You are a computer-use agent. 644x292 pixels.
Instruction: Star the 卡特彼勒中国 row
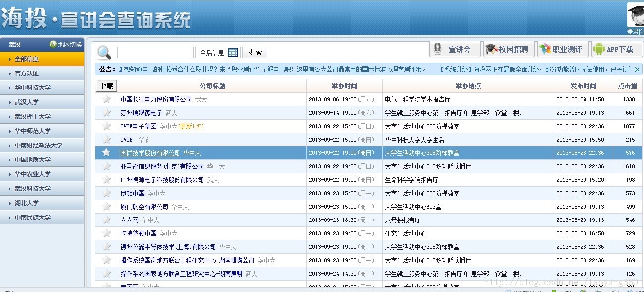106,233
